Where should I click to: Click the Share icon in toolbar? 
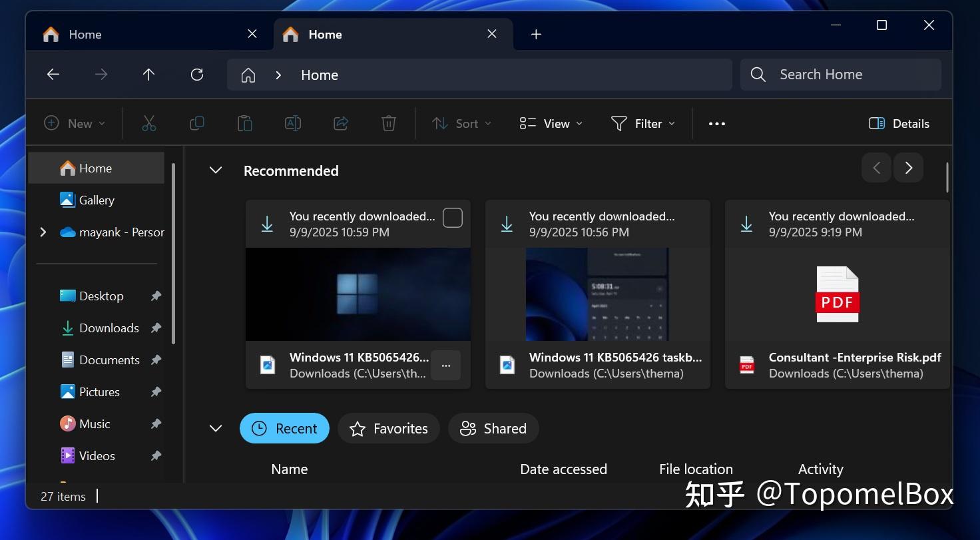pos(341,123)
